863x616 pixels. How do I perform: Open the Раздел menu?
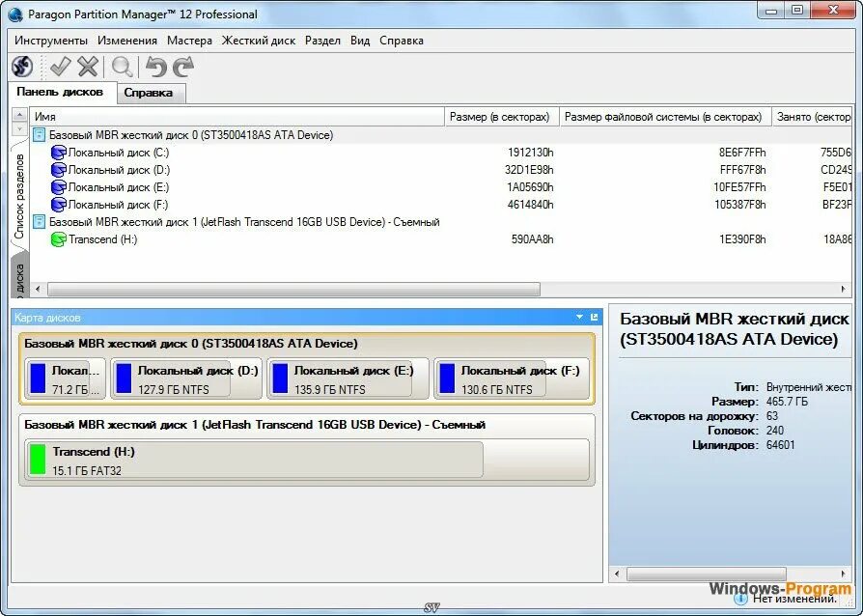(x=322, y=41)
